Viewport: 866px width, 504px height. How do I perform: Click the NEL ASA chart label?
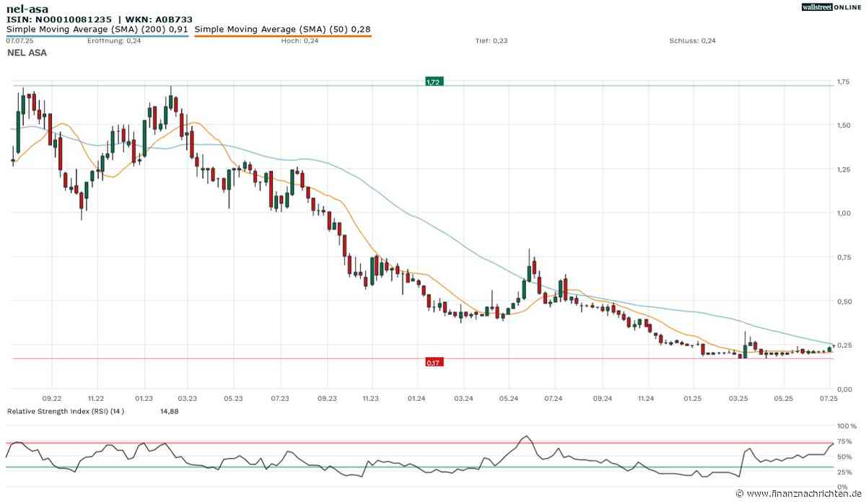(27, 53)
